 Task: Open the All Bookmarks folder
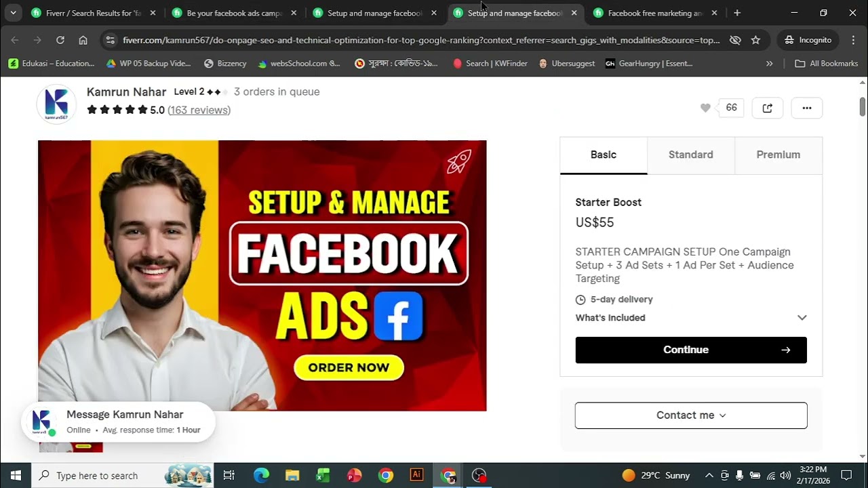(826, 64)
